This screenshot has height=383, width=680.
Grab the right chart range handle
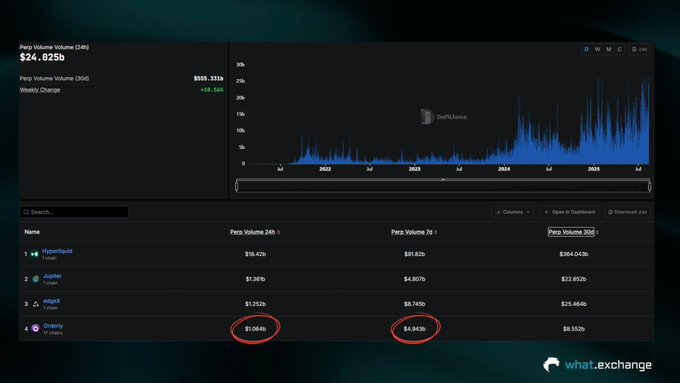point(649,187)
